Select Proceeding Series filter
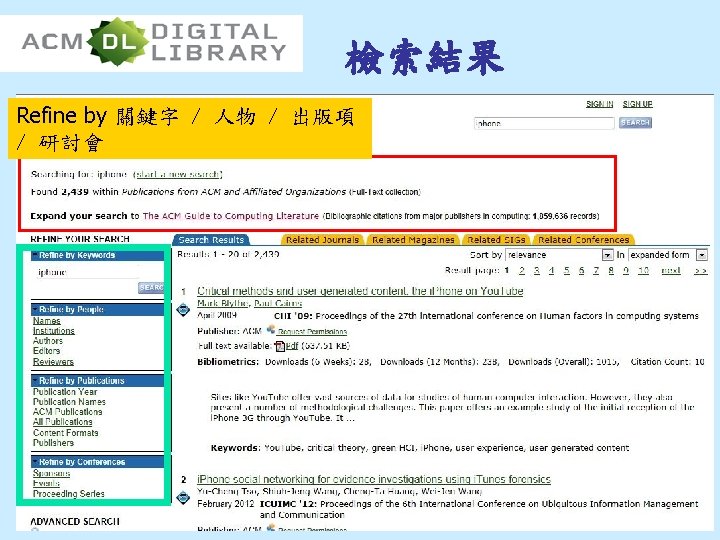 [x=69, y=494]
